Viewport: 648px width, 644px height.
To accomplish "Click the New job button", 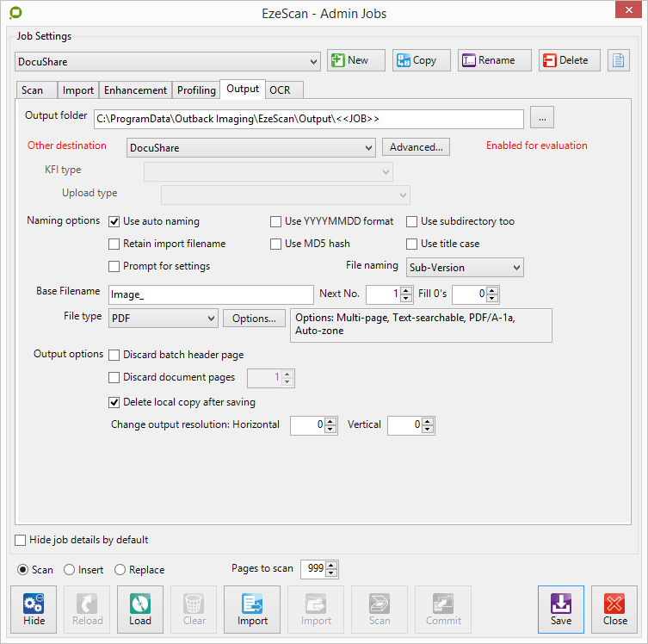I will (355, 60).
